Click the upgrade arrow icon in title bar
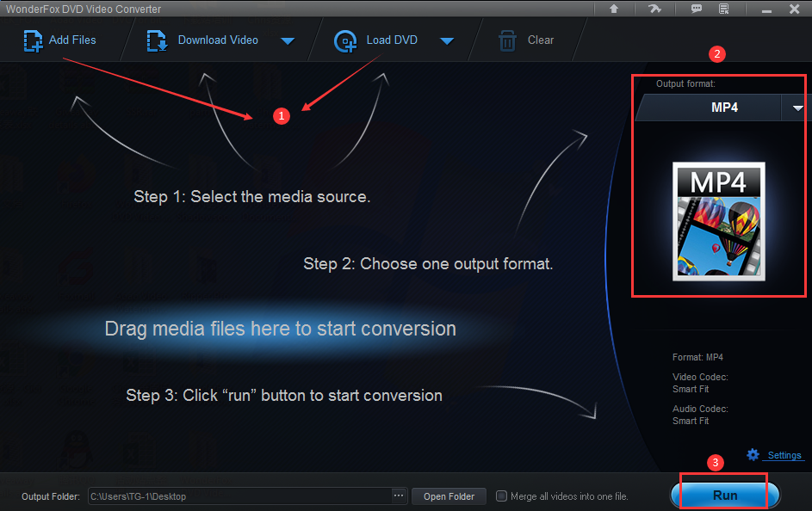812x511 pixels. [x=614, y=9]
